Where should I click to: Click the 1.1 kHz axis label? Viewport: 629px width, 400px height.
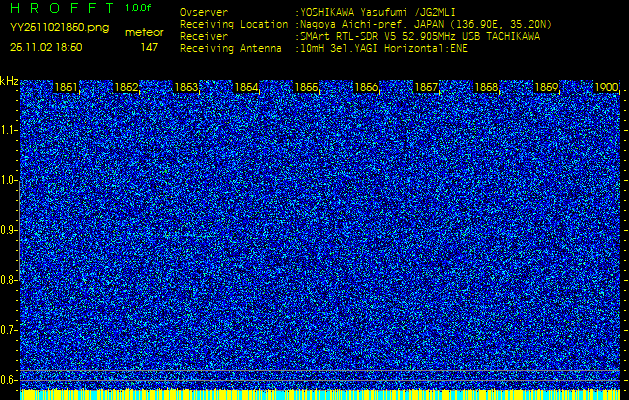[8, 130]
